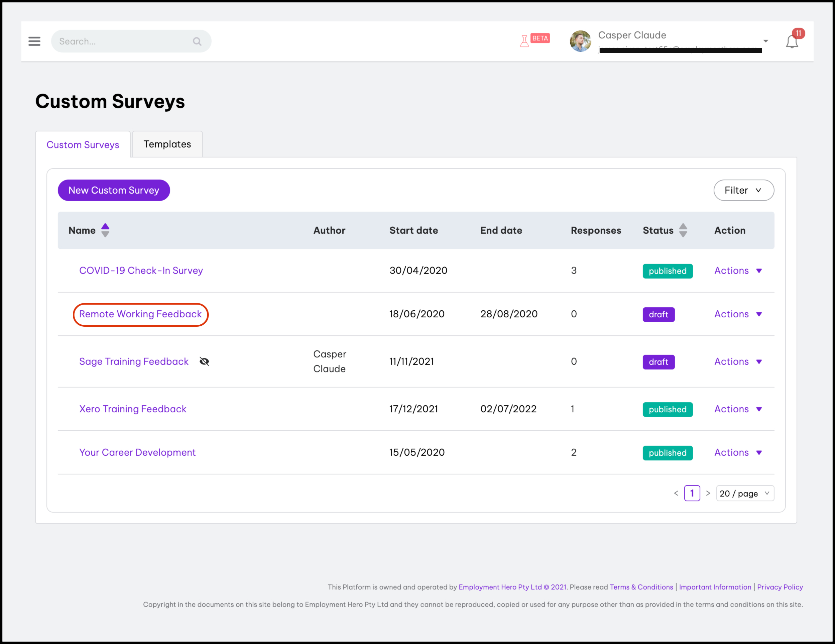Click Casper Claude's profile avatar
The width and height of the screenshot is (835, 644).
tap(580, 41)
